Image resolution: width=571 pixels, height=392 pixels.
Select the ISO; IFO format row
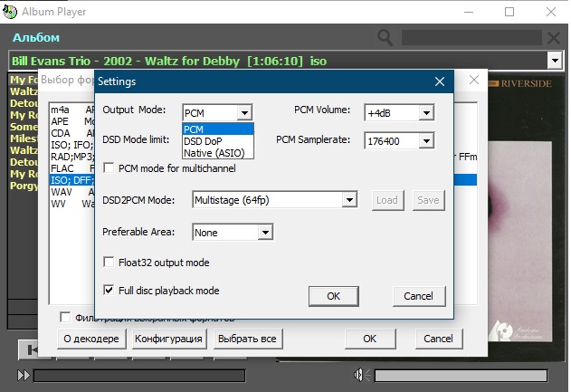tap(72, 145)
